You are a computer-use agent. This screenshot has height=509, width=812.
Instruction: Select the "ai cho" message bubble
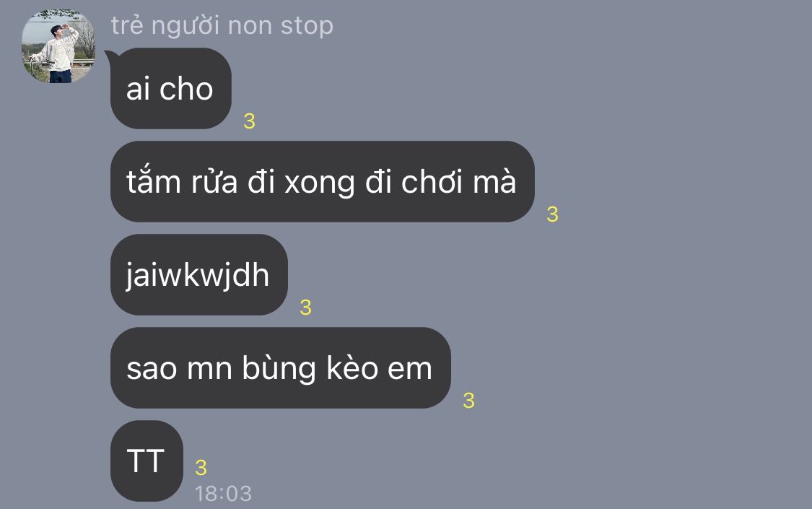pos(171,89)
